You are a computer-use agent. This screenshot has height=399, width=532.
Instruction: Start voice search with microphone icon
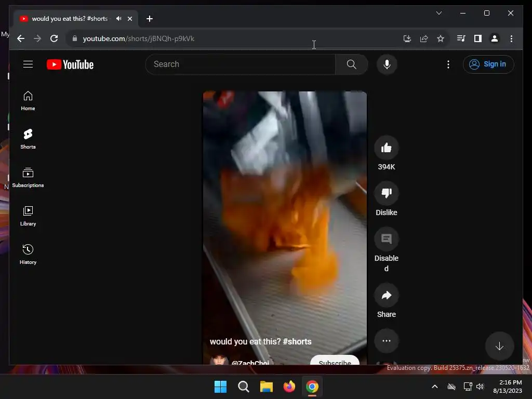pos(387,64)
